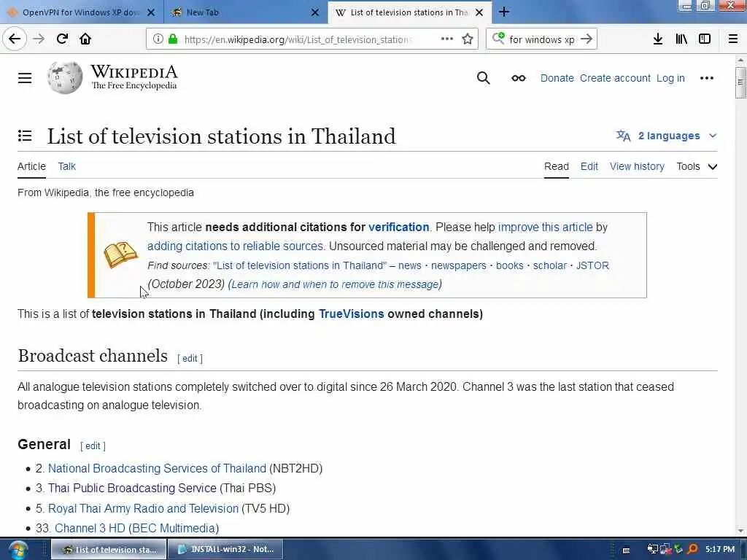Screen dimensions: 747x560
Task: Click the JSTOR source link
Action: [592, 265]
